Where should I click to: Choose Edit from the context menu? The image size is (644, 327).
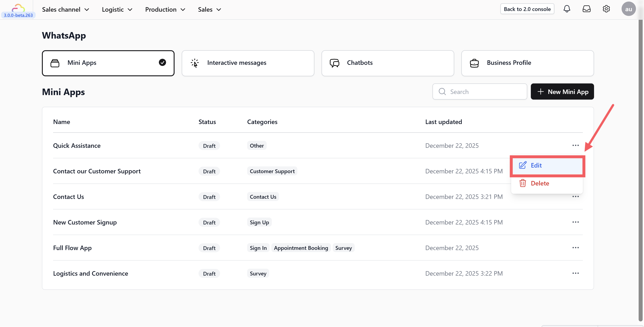(547, 165)
